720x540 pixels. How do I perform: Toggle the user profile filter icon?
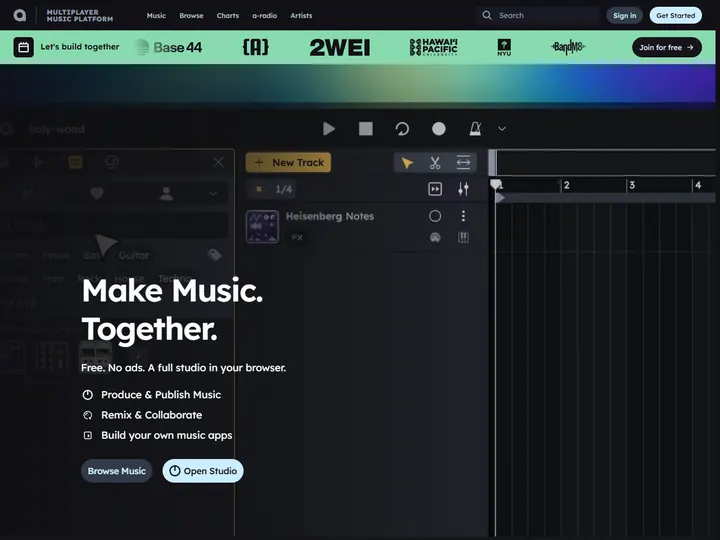pyautogui.click(x=166, y=193)
